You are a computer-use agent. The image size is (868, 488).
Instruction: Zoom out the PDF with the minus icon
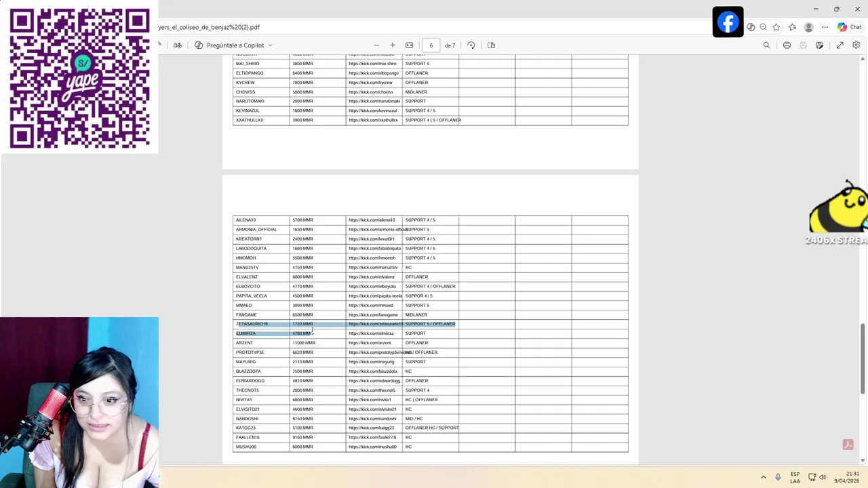coord(376,45)
